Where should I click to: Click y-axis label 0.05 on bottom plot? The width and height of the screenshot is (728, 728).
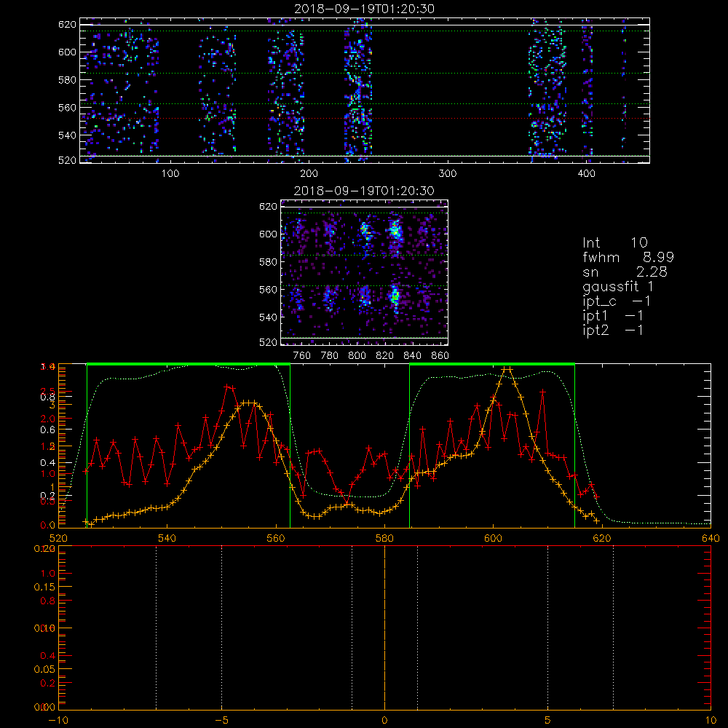coord(45,670)
